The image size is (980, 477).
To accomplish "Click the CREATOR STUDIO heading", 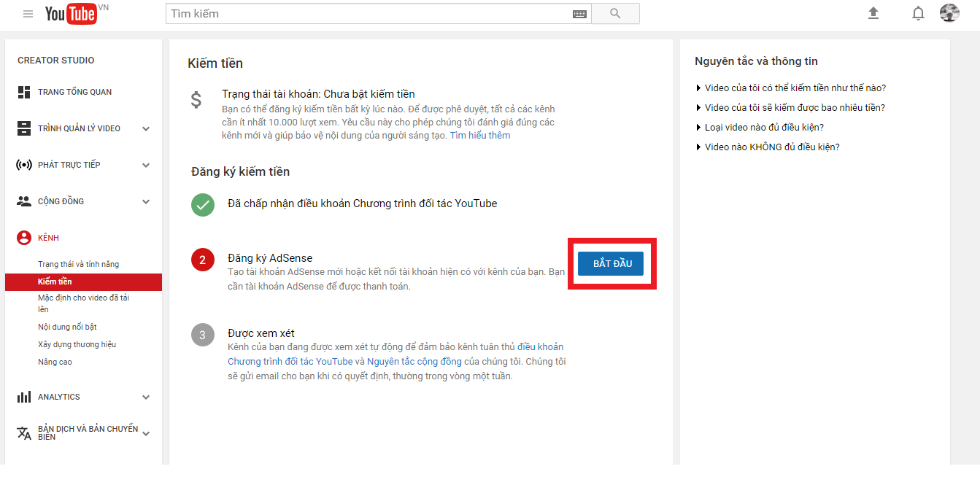I will (x=56, y=61).
